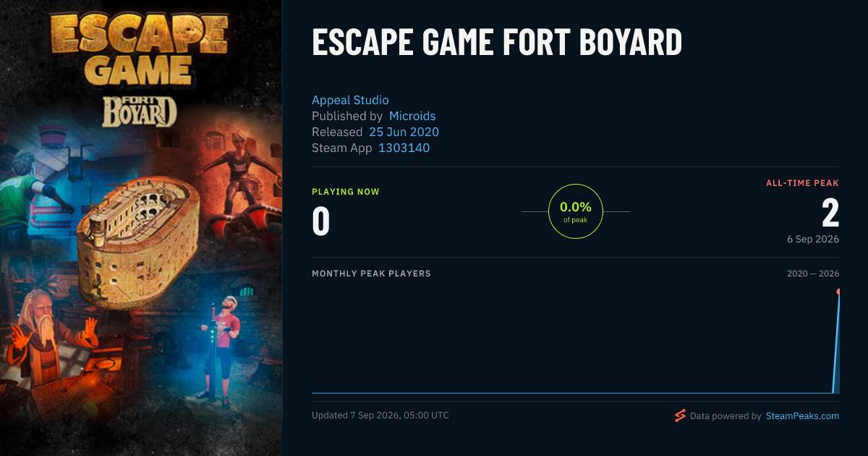This screenshot has width=868, height=456.
Task: Click the Escape Game Fort Boyard title
Action: (497, 43)
